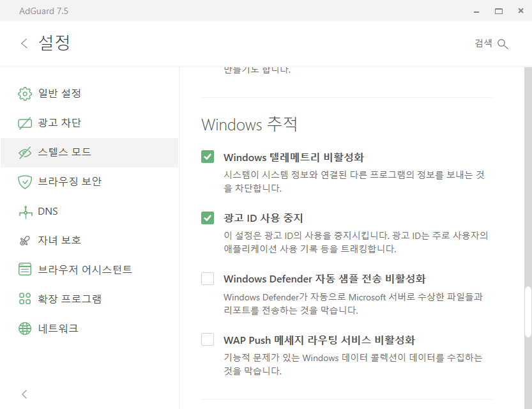This screenshot has width=532, height=409.
Task: Click the 확장 프로그램 grid icon
Action: (x=25, y=298)
